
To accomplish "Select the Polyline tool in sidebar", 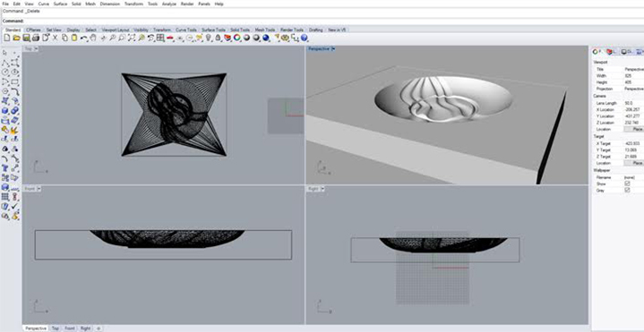I will click(5, 63).
